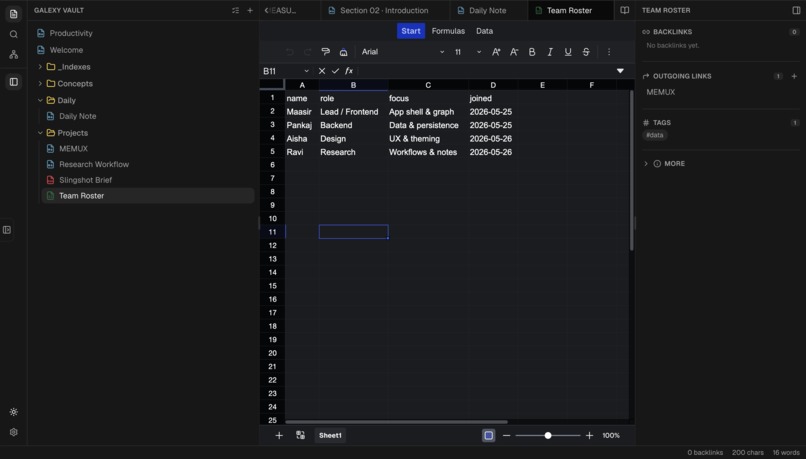This screenshot has width=806, height=459.
Task: Click the #data tag
Action: point(654,135)
